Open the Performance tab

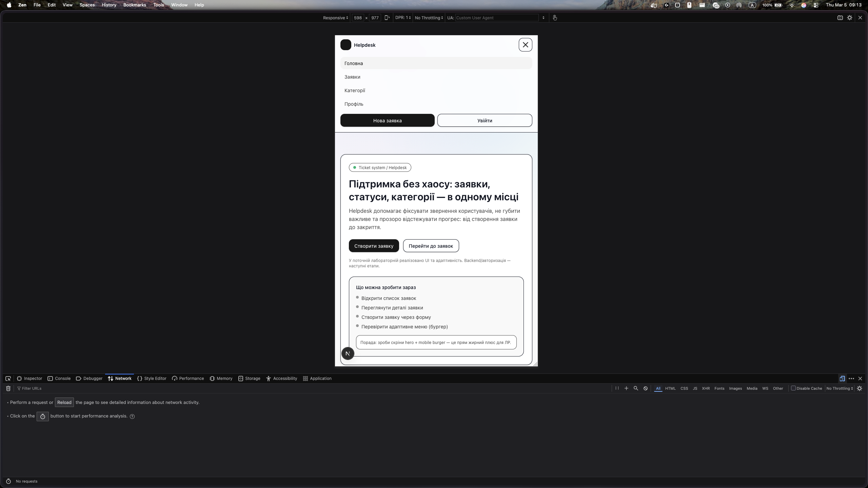(188, 379)
